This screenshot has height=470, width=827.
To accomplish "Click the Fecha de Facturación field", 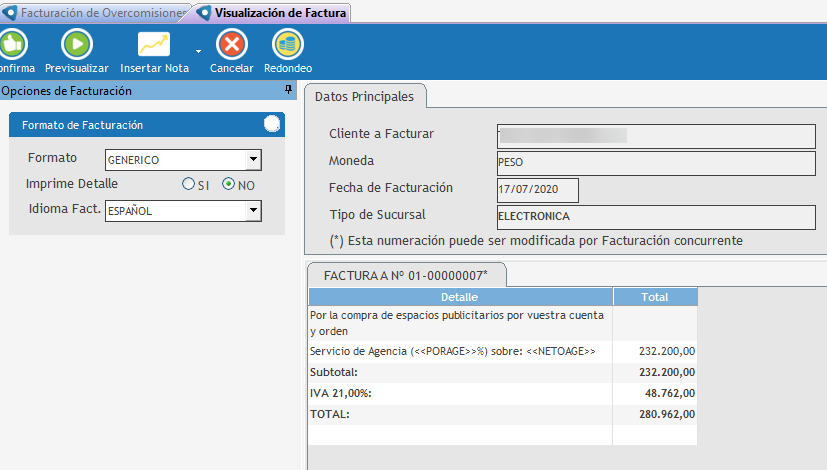I will click(x=537, y=190).
